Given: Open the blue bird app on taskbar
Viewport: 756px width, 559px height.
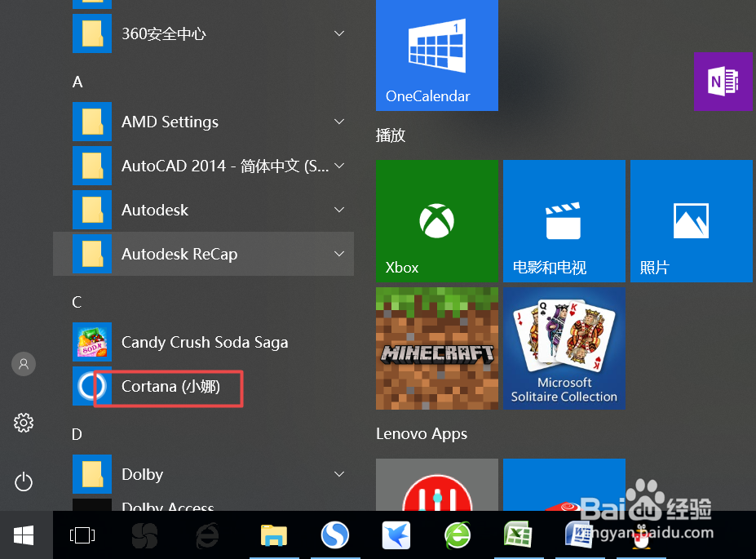Looking at the screenshot, I should coord(396,535).
